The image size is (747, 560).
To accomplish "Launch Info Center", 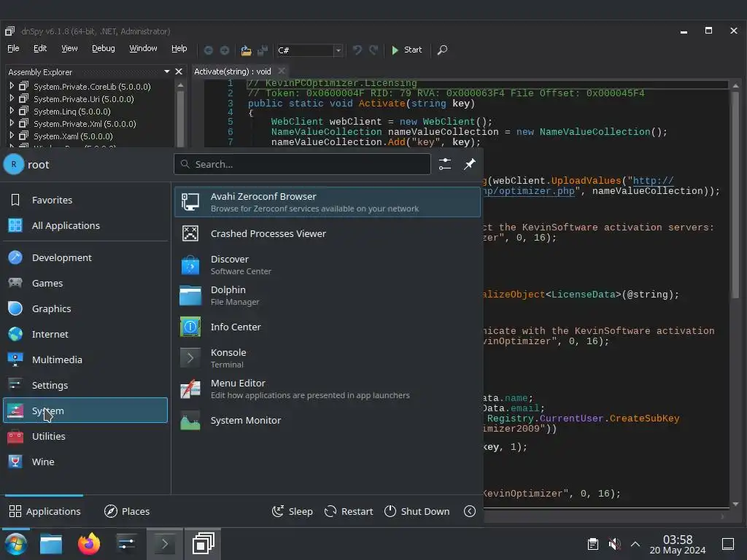I will (328, 327).
